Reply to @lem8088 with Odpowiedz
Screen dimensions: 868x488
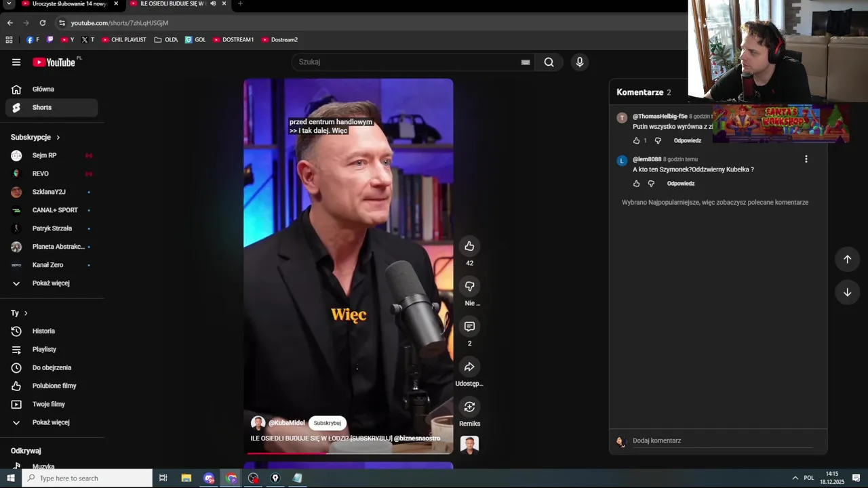pyautogui.click(x=680, y=184)
